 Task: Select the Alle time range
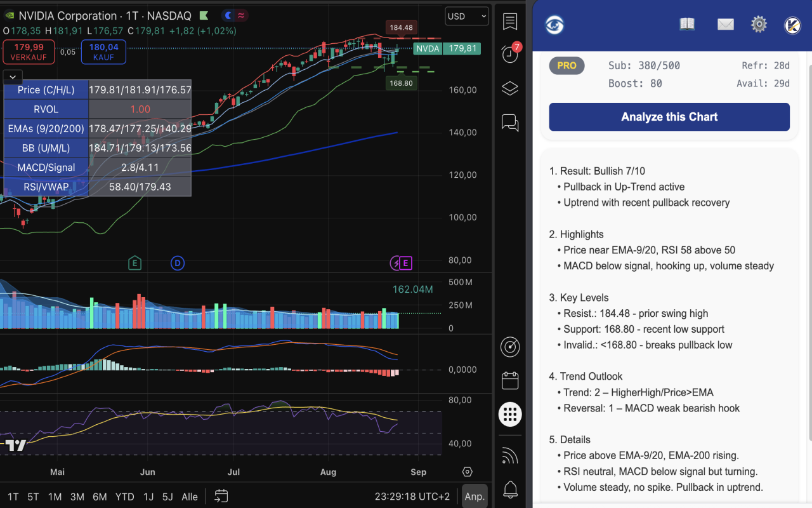190,497
